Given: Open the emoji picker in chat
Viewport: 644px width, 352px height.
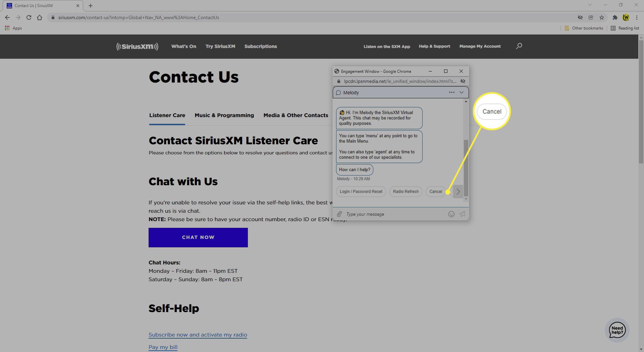Looking at the screenshot, I should (451, 214).
